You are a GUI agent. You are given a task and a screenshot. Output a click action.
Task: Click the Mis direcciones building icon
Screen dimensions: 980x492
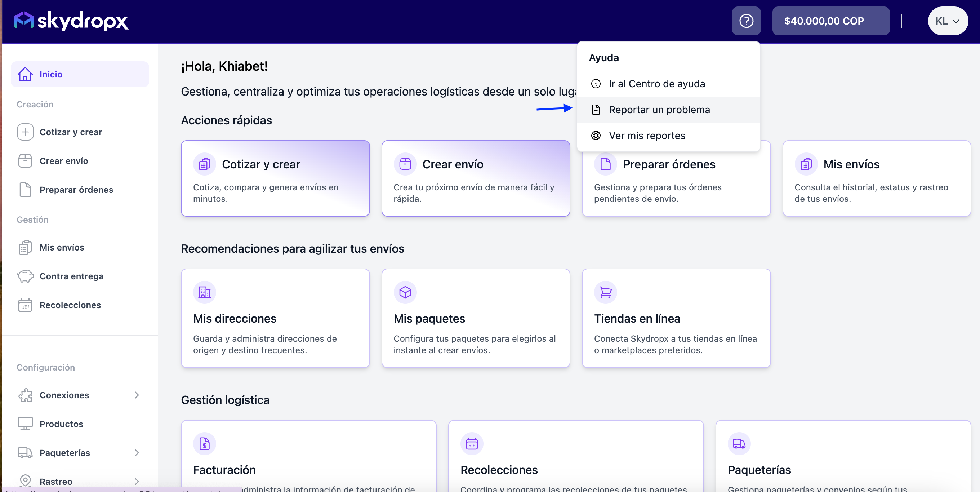(204, 292)
